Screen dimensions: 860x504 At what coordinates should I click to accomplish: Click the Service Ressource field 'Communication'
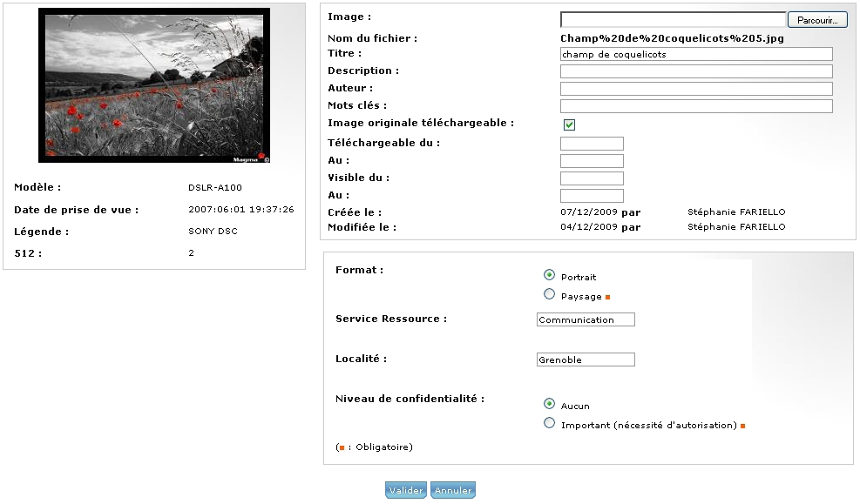(586, 320)
